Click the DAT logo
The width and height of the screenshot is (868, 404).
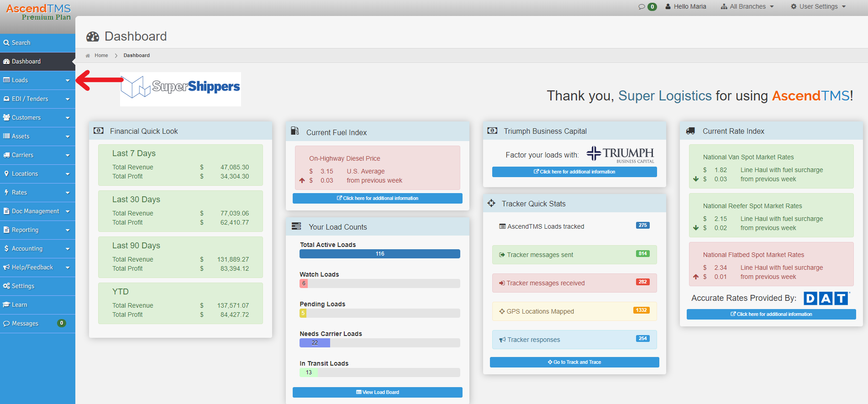[x=827, y=298]
